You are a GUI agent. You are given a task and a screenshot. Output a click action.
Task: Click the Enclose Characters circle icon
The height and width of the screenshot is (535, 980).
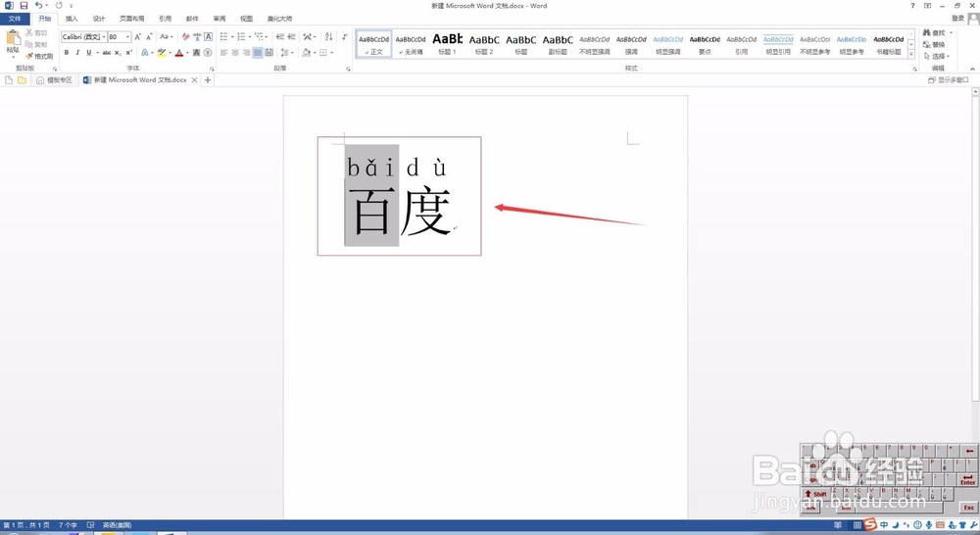pyautogui.click(x=208, y=53)
